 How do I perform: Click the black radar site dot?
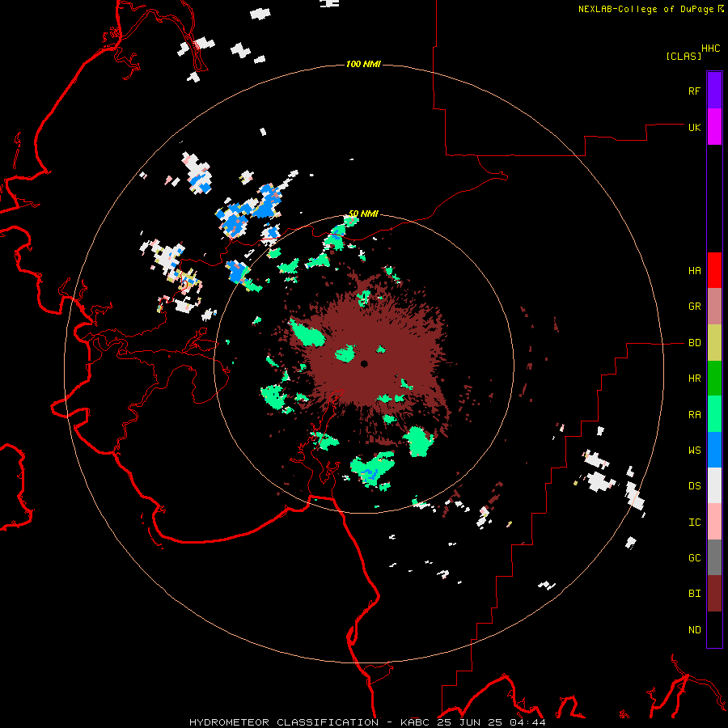click(364, 363)
